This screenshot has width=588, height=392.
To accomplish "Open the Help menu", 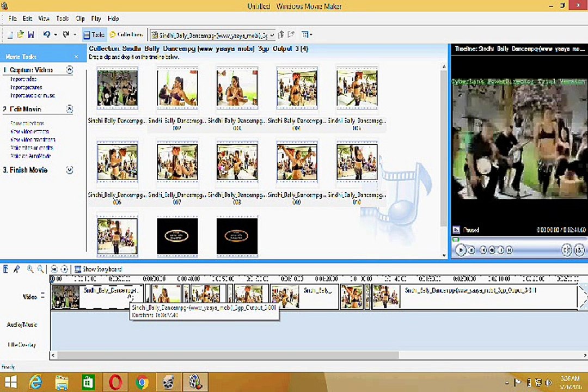I will click(113, 19).
